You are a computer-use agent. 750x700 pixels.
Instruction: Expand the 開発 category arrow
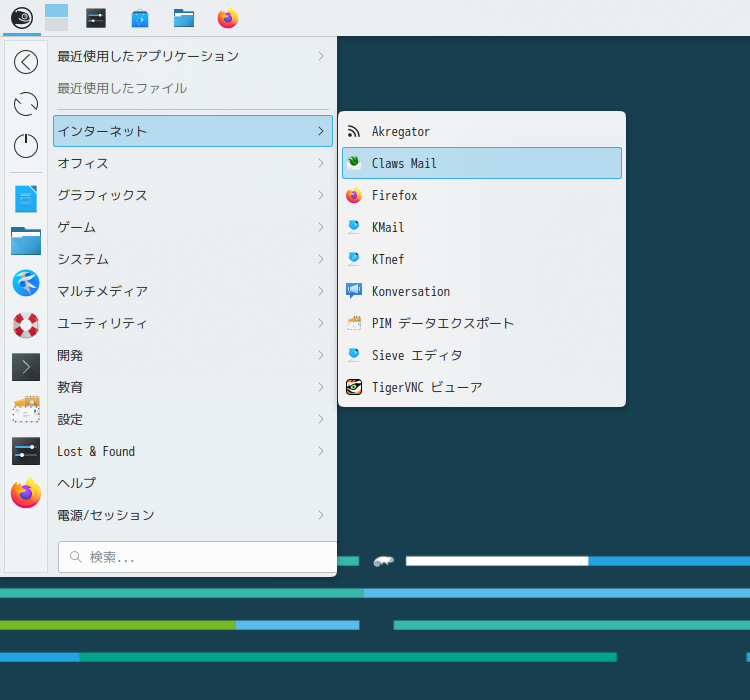(x=321, y=355)
